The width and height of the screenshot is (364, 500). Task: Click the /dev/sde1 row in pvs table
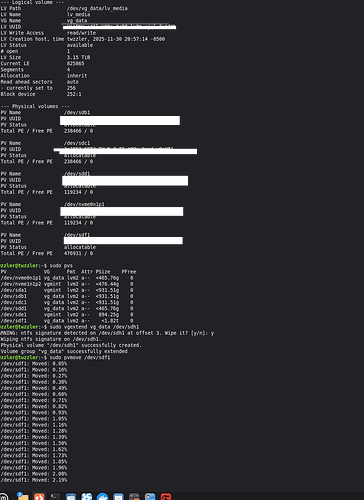pyautogui.click(x=67, y=315)
